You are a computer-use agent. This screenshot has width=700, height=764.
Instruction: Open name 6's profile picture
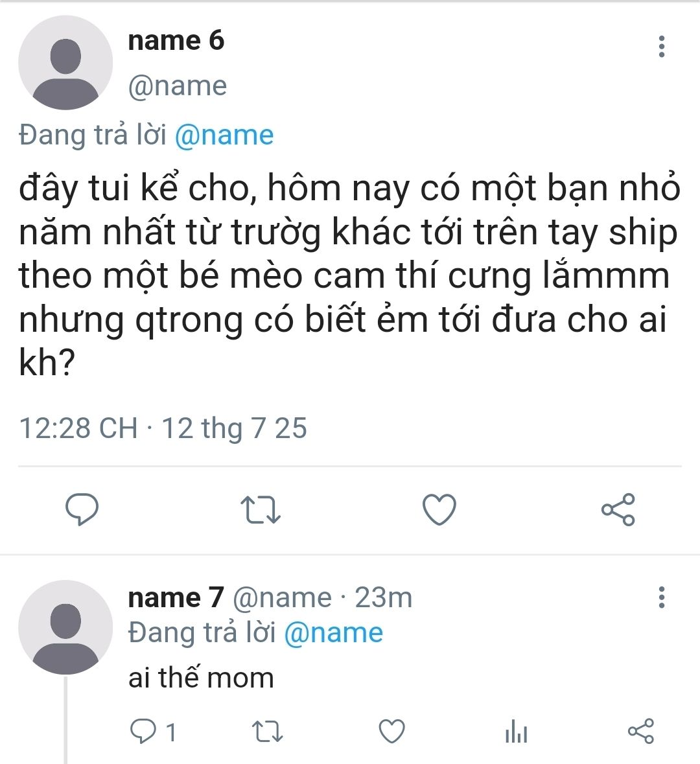(x=65, y=63)
